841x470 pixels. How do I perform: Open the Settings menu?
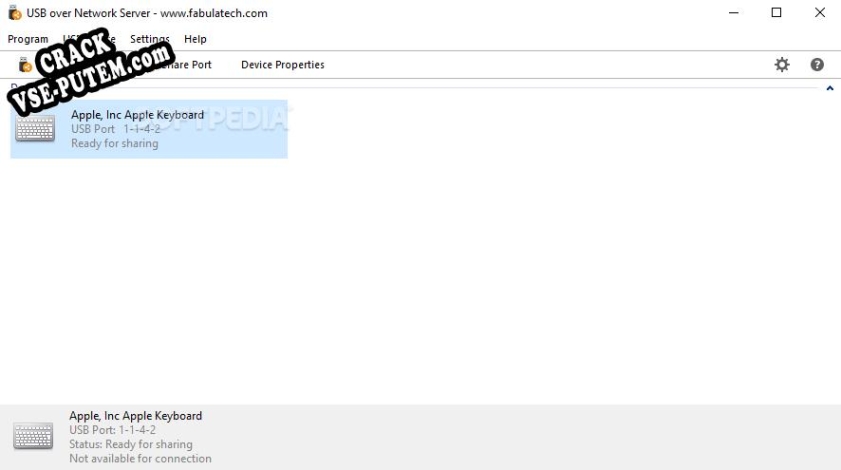point(150,39)
